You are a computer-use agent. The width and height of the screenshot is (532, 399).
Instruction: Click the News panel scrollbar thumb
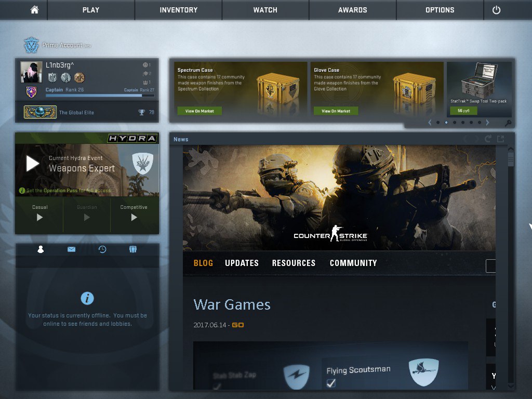click(511, 159)
